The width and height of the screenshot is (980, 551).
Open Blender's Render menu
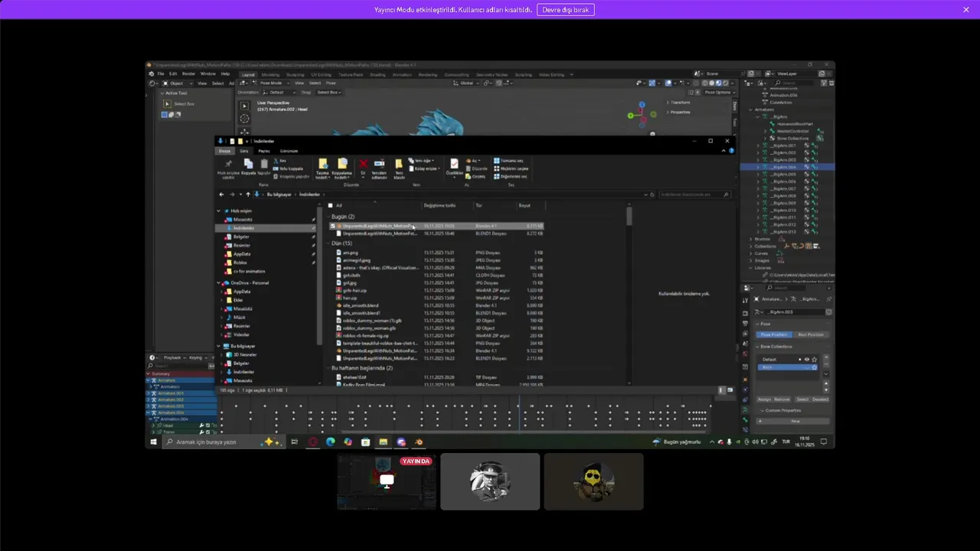tap(188, 74)
